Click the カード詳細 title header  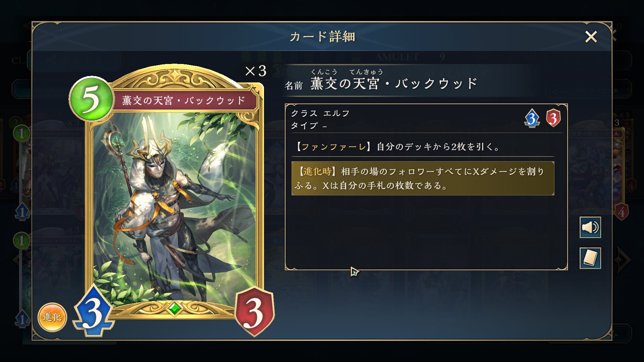(322, 37)
